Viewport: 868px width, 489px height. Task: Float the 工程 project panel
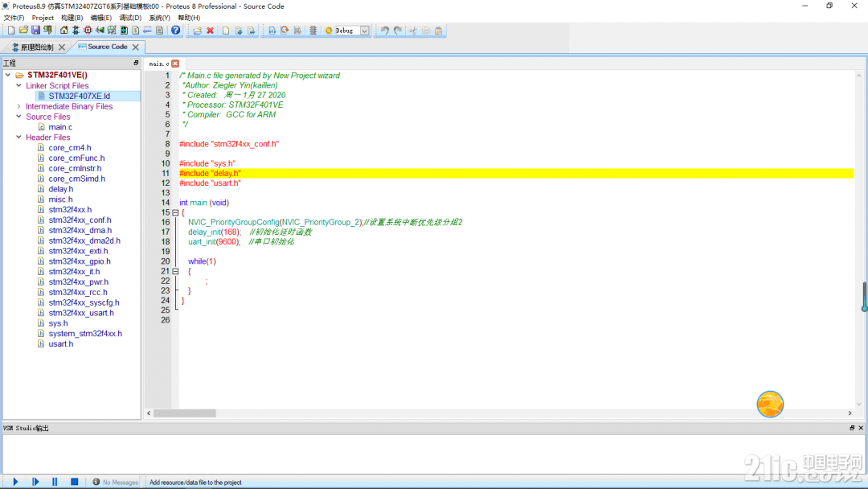coord(136,63)
